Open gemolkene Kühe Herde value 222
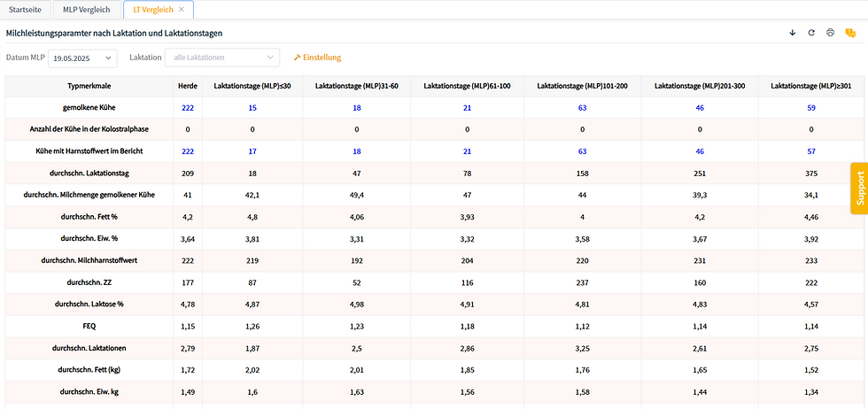868x409 pixels. (188, 108)
